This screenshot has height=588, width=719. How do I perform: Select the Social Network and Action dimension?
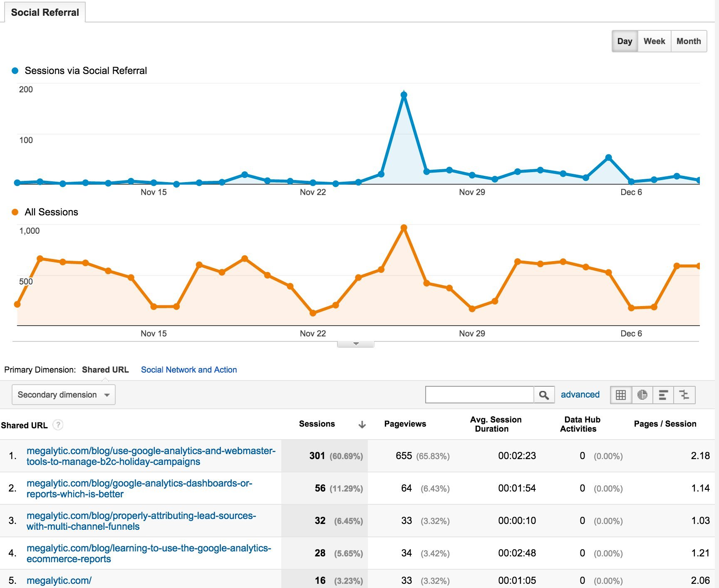point(189,369)
